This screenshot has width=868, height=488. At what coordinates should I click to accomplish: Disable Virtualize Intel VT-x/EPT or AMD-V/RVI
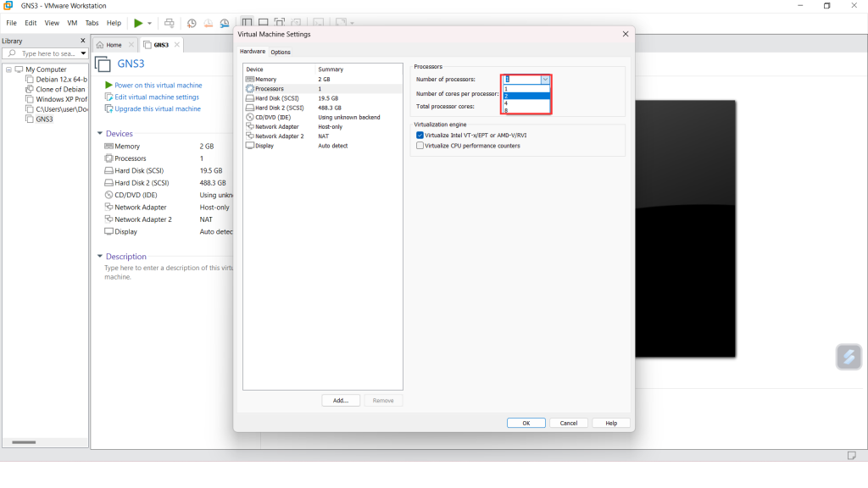pyautogui.click(x=420, y=136)
